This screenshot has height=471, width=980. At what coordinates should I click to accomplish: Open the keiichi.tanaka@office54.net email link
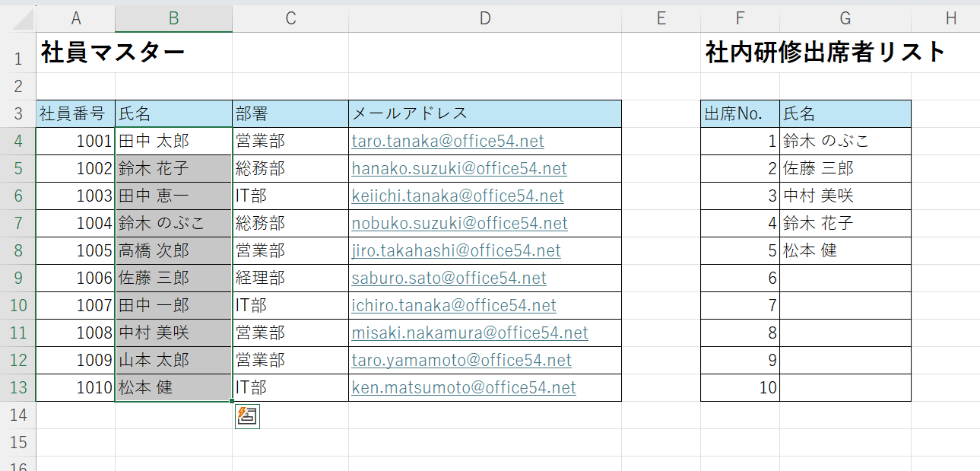point(458,196)
